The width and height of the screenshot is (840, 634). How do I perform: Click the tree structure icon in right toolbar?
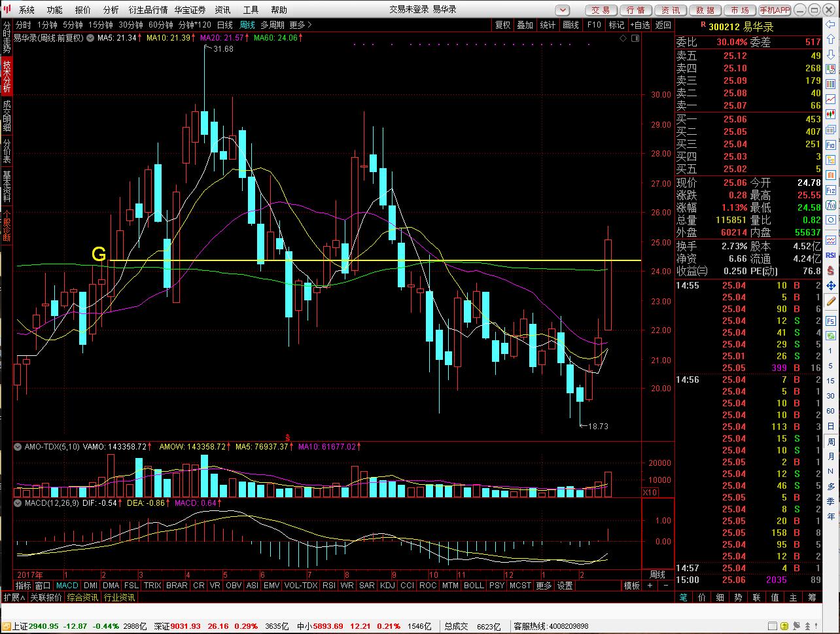coord(831,160)
